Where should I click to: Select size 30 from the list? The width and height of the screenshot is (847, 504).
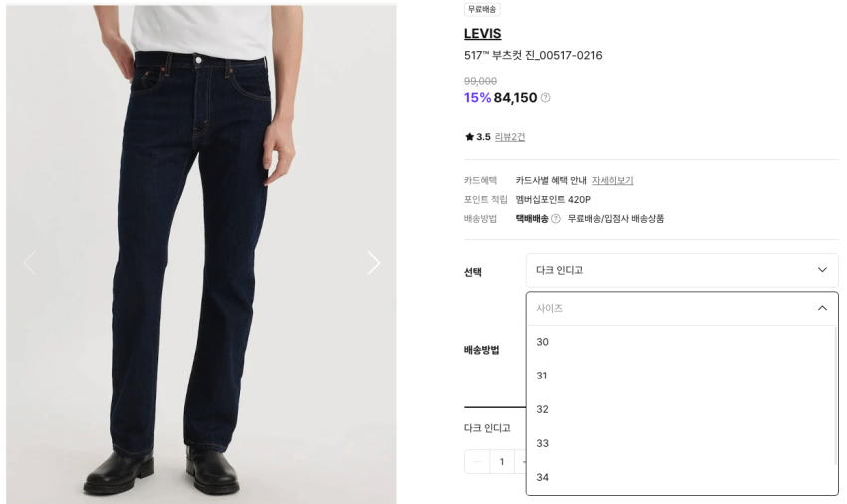(x=681, y=342)
